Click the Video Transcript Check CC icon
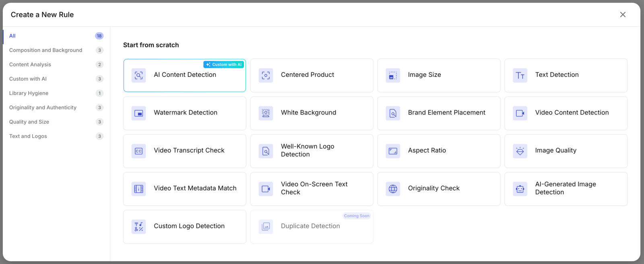Screen dimensions: 644x264 [x=139, y=151]
